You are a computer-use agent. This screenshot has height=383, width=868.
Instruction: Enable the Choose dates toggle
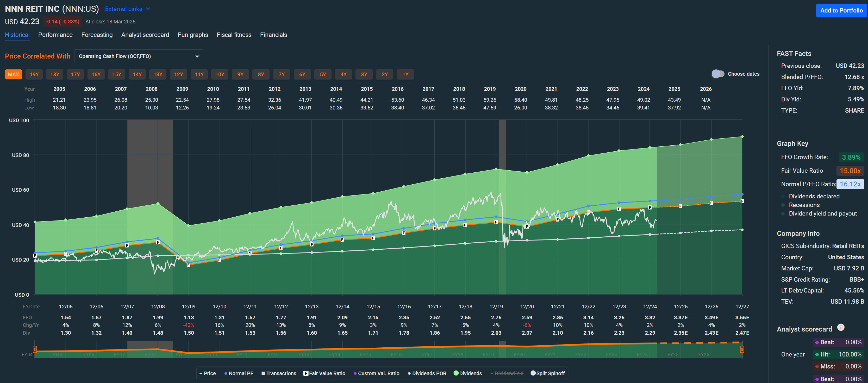718,74
